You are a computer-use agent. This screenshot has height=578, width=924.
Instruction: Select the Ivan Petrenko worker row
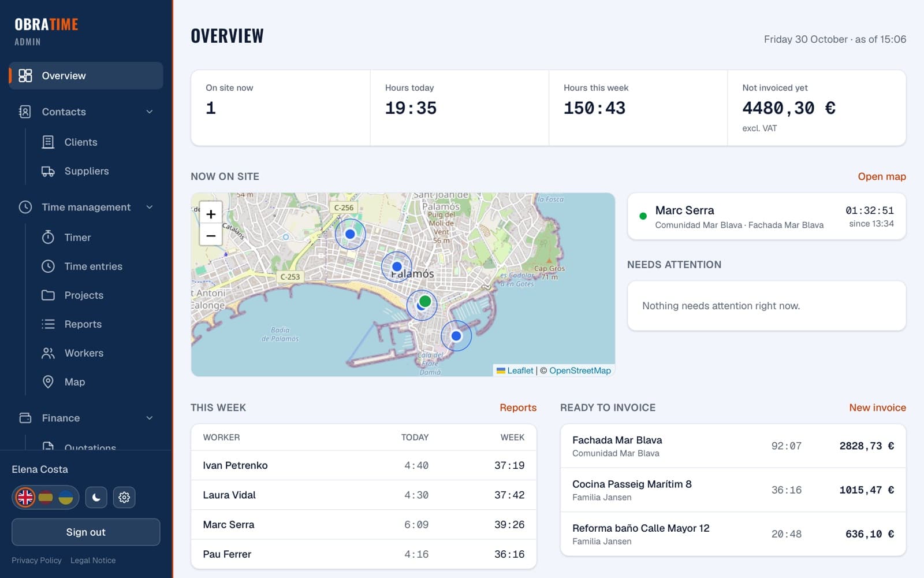tap(364, 465)
